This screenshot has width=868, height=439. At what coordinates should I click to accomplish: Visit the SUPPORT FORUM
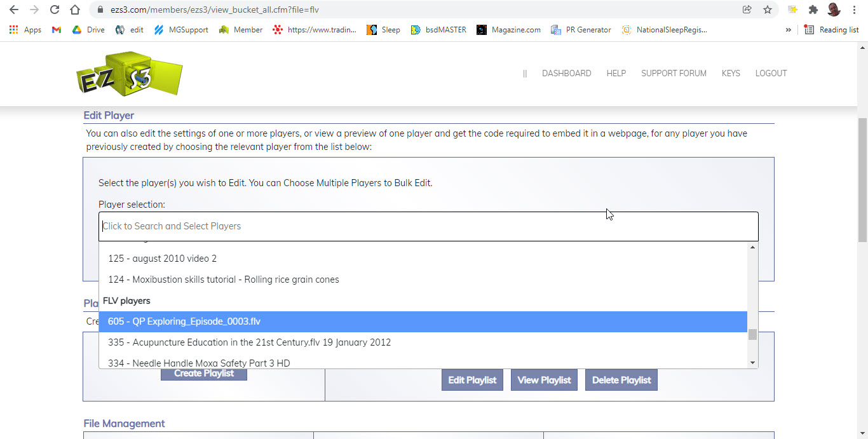point(674,73)
